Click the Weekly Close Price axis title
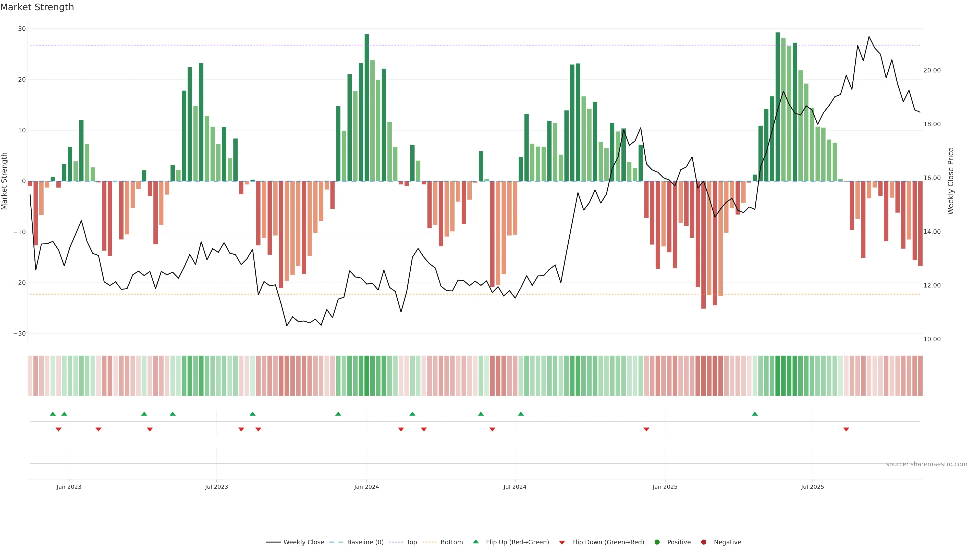This screenshot has height=551, width=980. pyautogui.click(x=951, y=181)
